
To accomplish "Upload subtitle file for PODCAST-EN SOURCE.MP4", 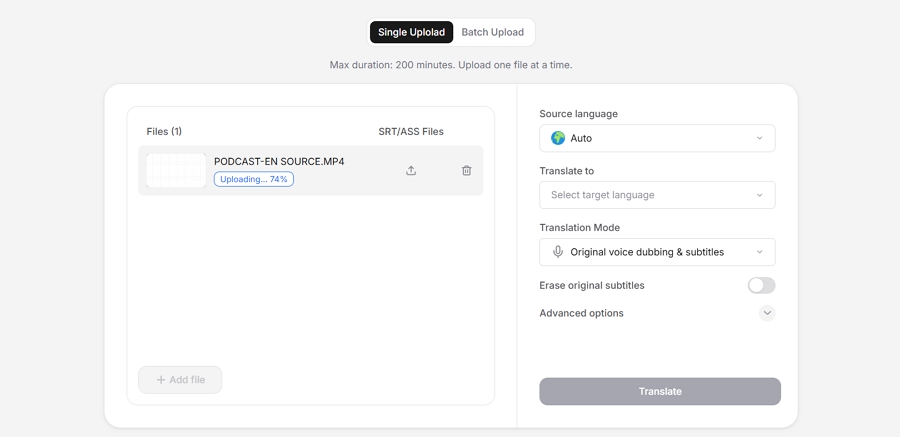I will click(x=411, y=171).
